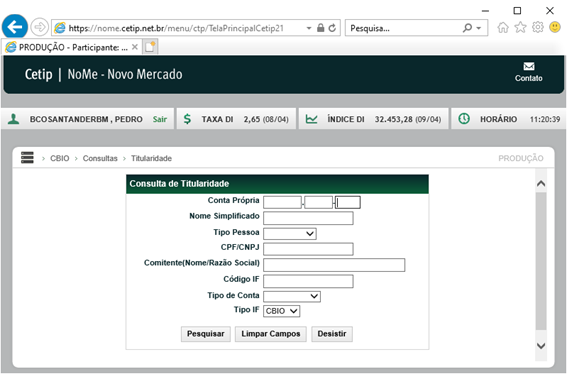The height and width of the screenshot is (374, 567).
Task: Maximize the browser window
Action: point(517,11)
